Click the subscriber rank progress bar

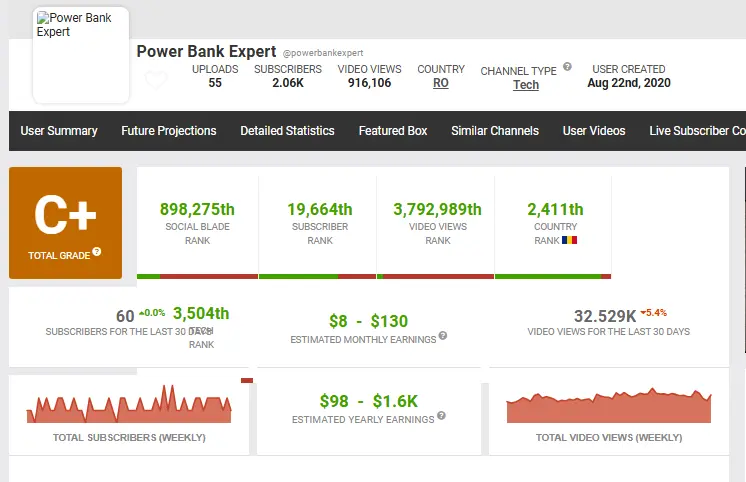tap(317, 276)
